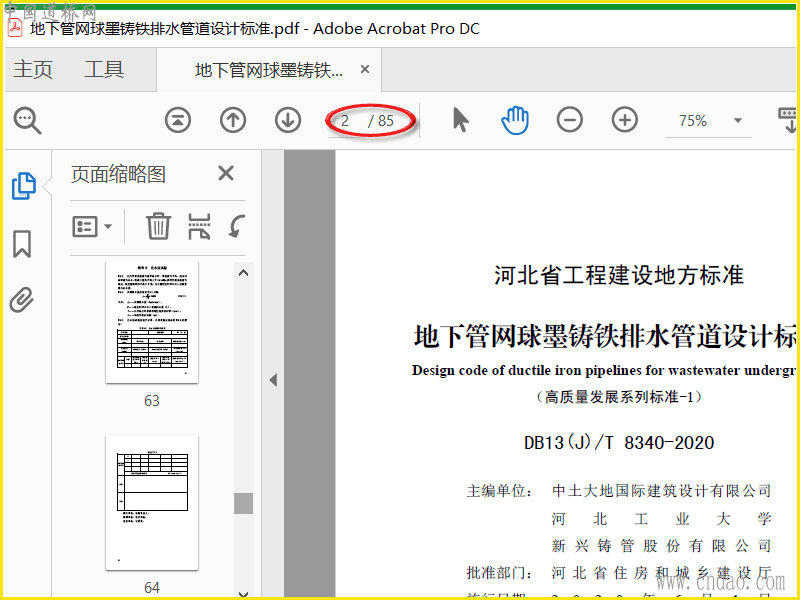
Task: Go to previous page arrow
Action: coord(233,120)
